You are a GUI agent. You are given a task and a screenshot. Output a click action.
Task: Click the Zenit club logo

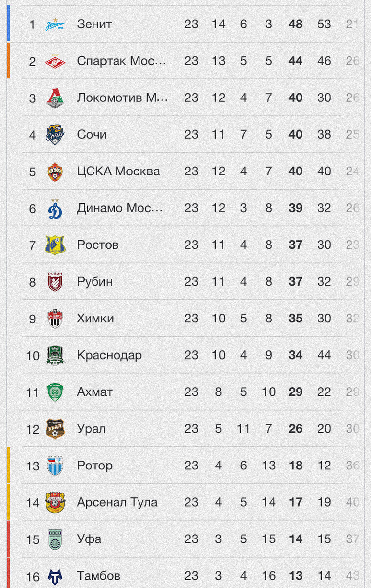coord(54,24)
